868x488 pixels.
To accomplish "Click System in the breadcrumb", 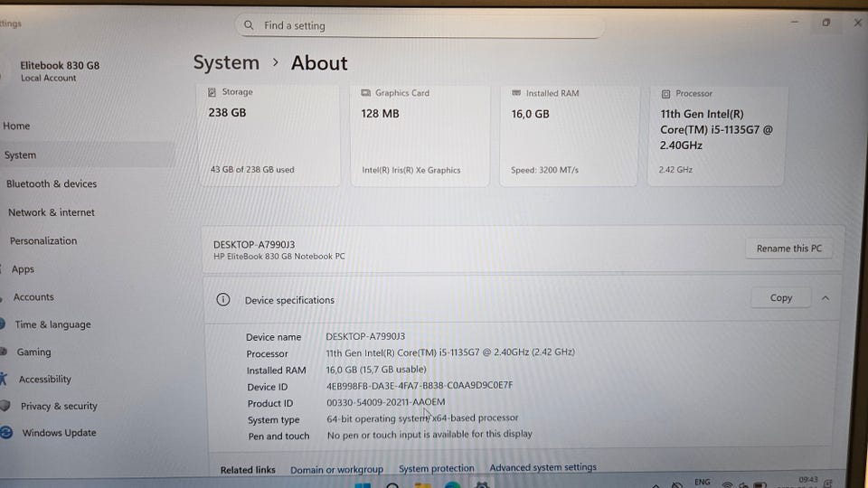I will (x=226, y=62).
